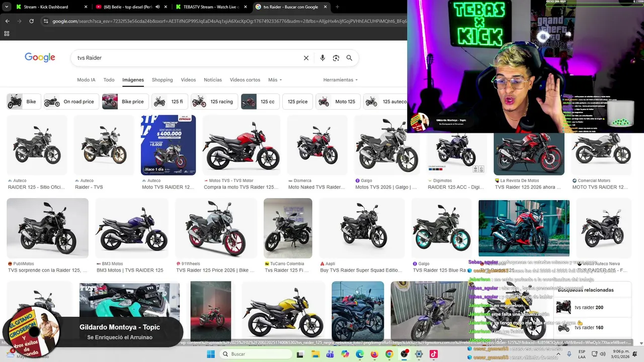Screen dimensions: 644x362
Task: Open the Chrome apps grid icon
Action: coord(7,34)
